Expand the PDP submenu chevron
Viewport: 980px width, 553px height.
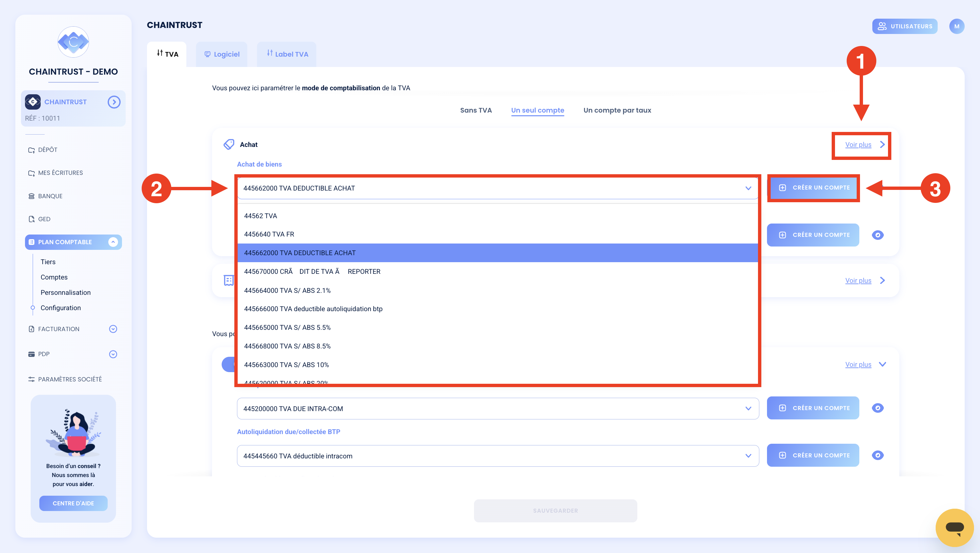[113, 354]
